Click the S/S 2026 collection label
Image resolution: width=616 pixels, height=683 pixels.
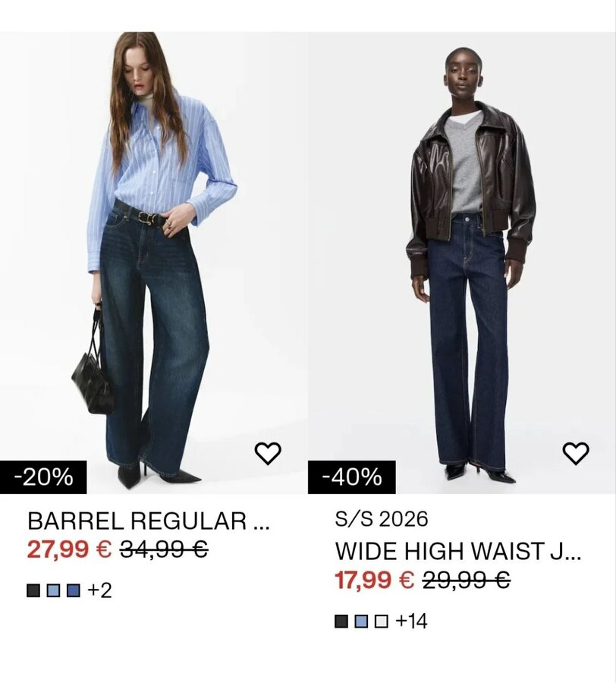pyautogui.click(x=382, y=519)
